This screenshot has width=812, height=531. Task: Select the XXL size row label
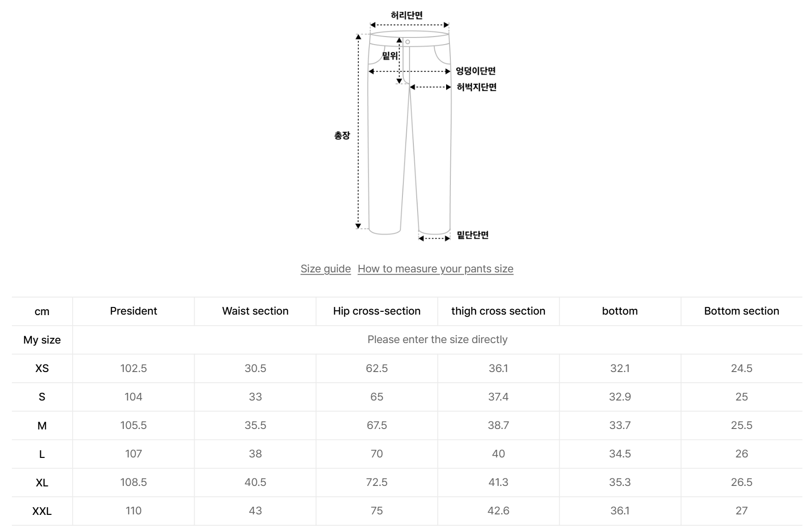point(42,511)
